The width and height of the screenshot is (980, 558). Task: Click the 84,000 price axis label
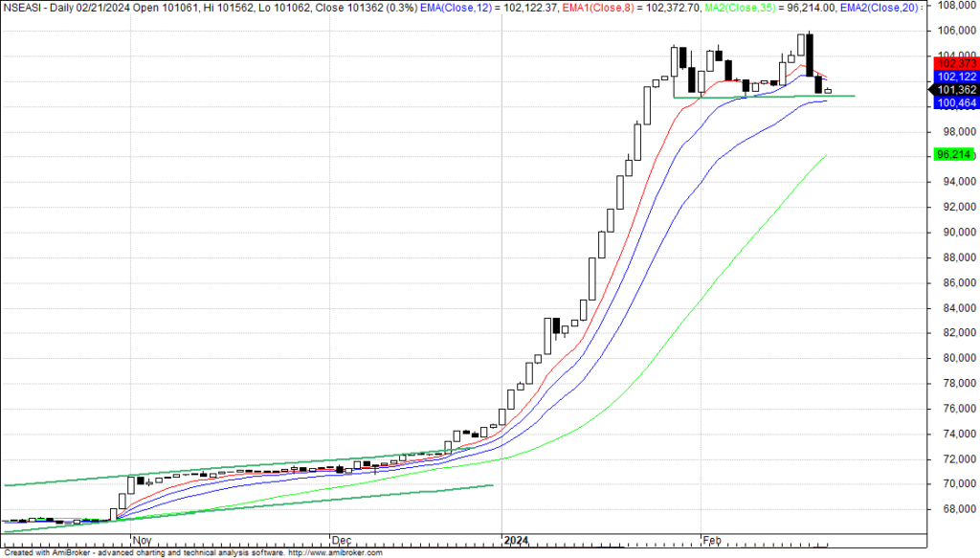coord(953,308)
